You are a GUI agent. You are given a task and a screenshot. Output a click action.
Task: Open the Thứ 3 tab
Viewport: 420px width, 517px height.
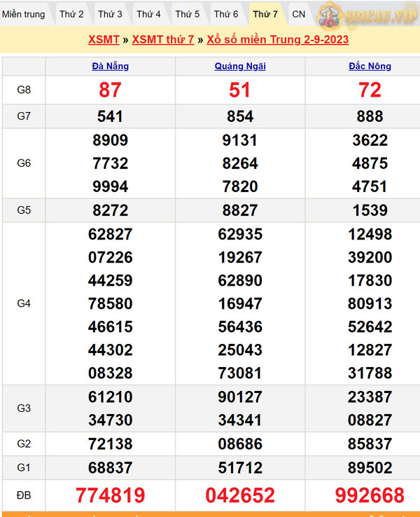(110, 14)
